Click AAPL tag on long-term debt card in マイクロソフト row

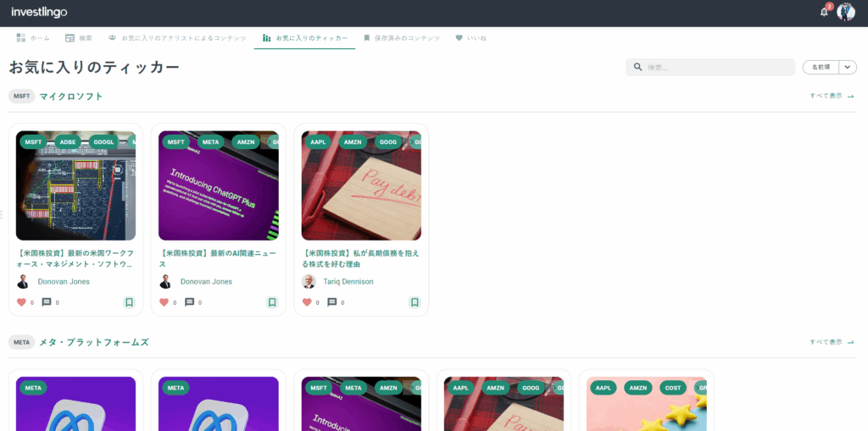click(319, 141)
